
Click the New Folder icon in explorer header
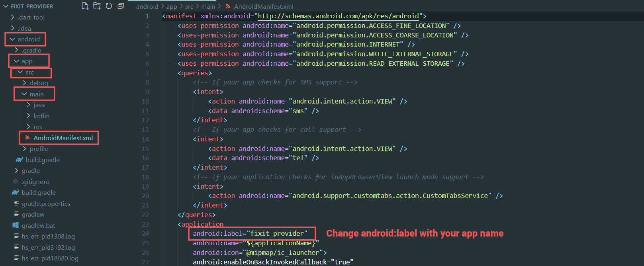pyautogui.click(x=97, y=6)
